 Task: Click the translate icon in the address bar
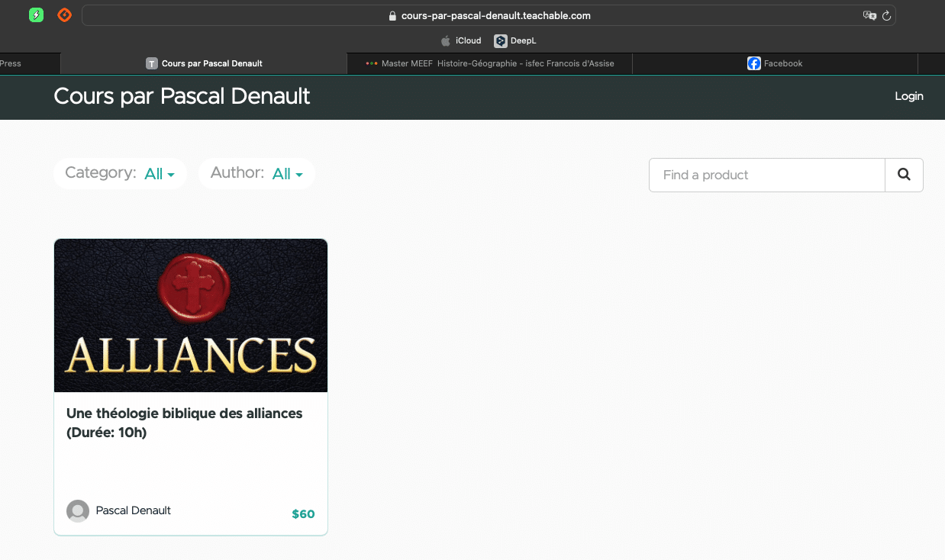(869, 15)
